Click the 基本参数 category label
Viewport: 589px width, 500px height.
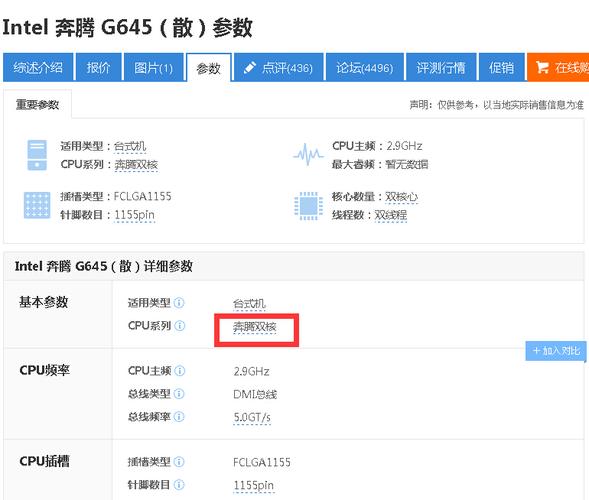coord(44,302)
